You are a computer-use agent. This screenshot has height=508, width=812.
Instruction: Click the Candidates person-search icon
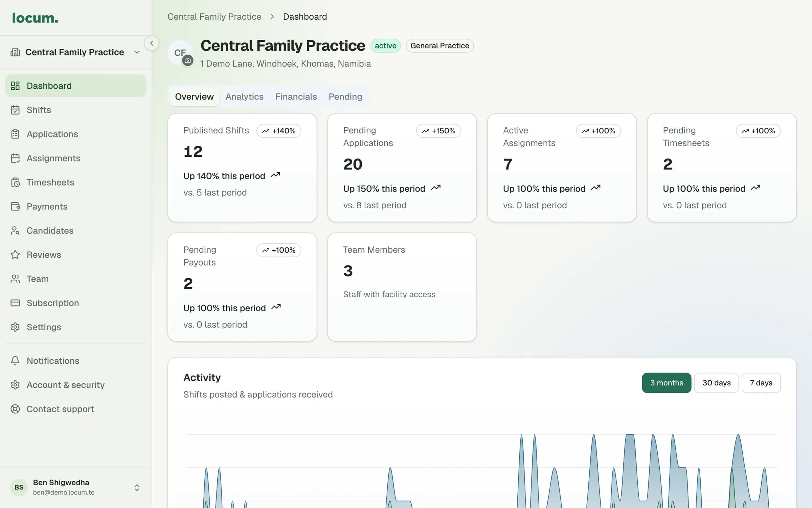(x=15, y=231)
